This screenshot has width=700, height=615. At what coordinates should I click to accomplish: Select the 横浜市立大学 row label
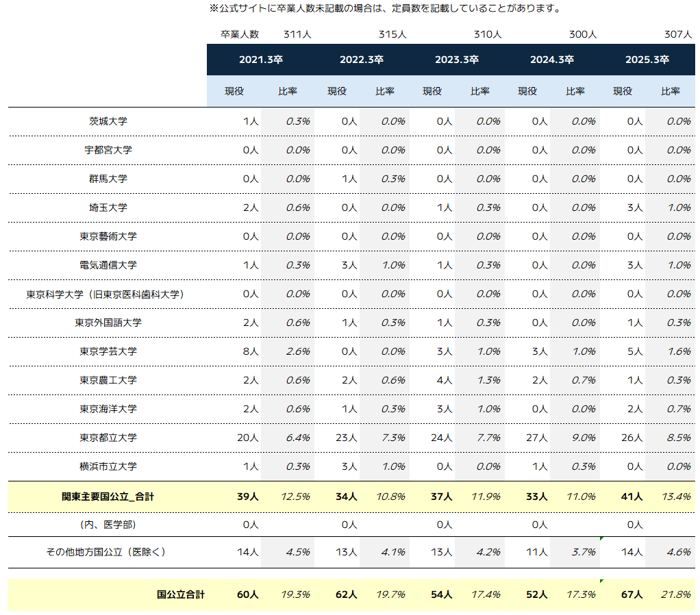click(108, 466)
